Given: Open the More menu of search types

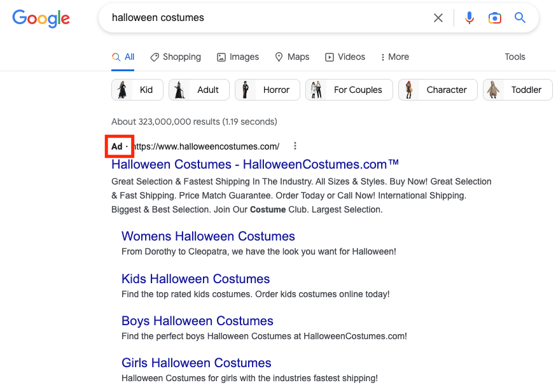Looking at the screenshot, I should point(394,57).
